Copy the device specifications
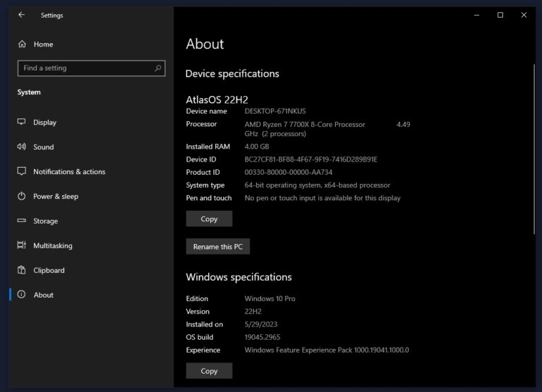 [209, 219]
